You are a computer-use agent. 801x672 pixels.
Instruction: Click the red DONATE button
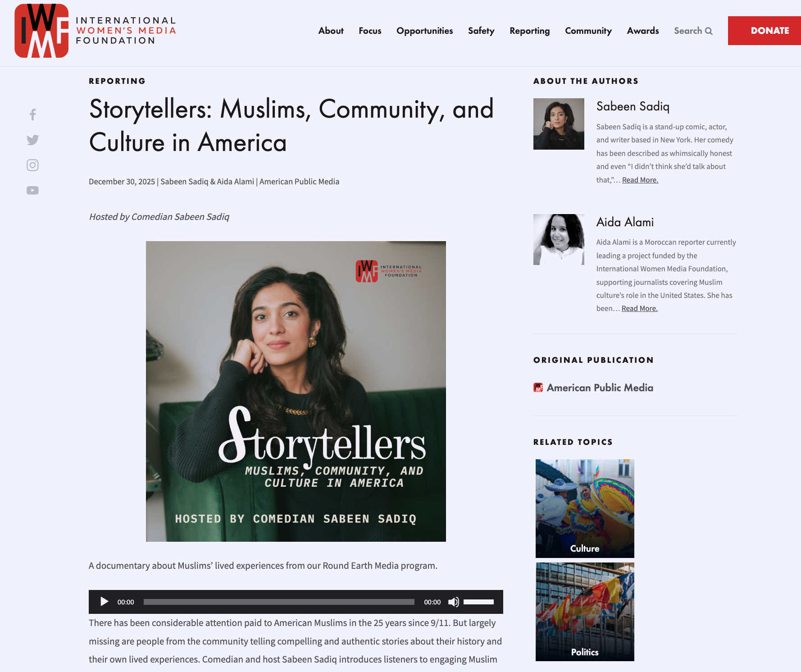[x=765, y=31]
